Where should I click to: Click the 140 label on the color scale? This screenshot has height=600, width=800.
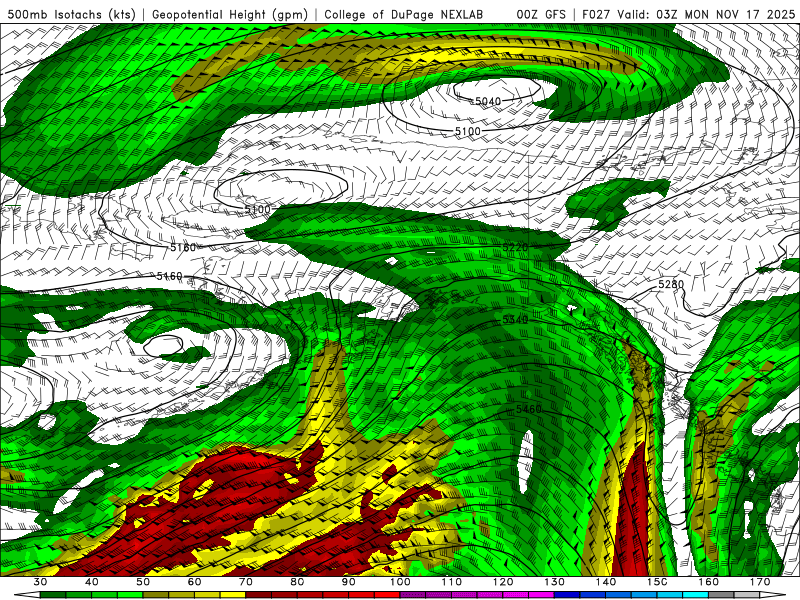606,582
